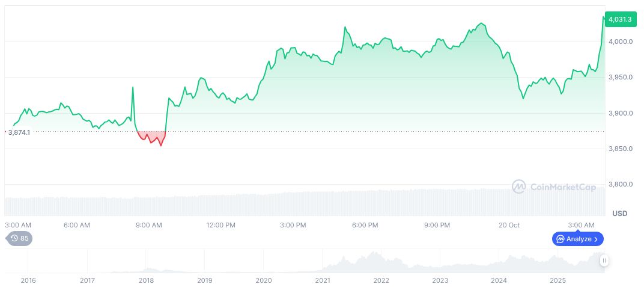Click the 4,000.0 price axis label
This screenshot has height=287, width=644.
pos(620,42)
